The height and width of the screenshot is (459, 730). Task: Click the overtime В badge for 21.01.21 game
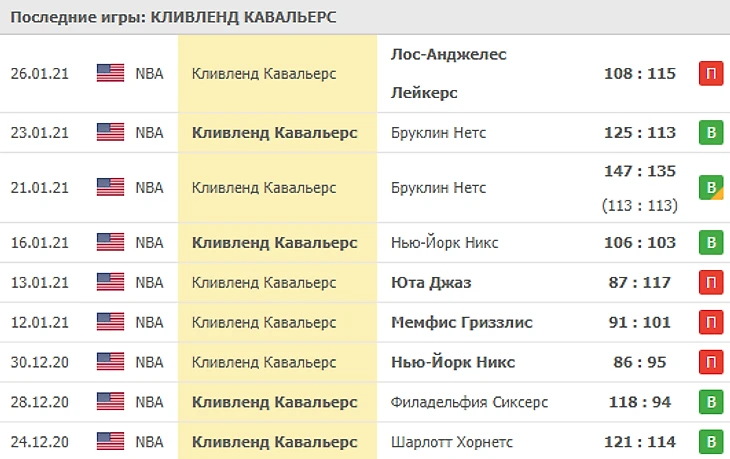tap(711, 188)
